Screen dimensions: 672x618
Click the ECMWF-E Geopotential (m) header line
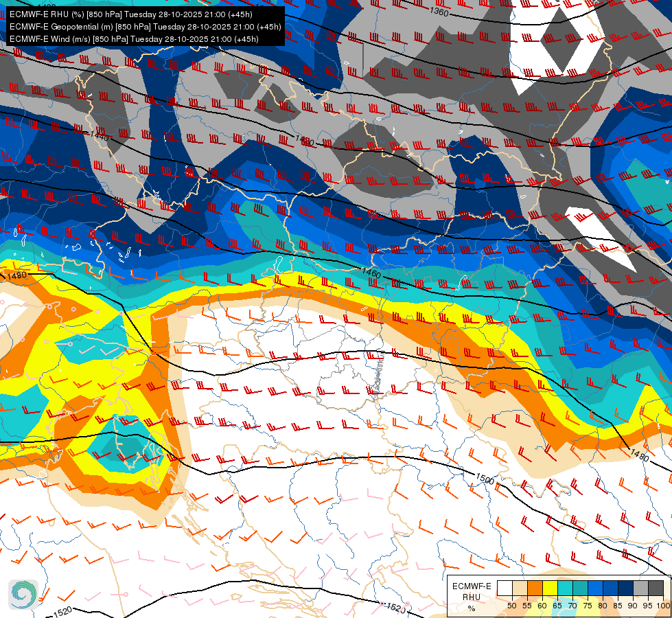146,27
